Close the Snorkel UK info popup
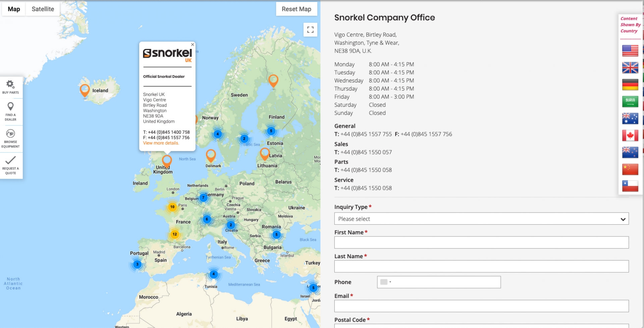The height and width of the screenshot is (328, 644). click(193, 45)
